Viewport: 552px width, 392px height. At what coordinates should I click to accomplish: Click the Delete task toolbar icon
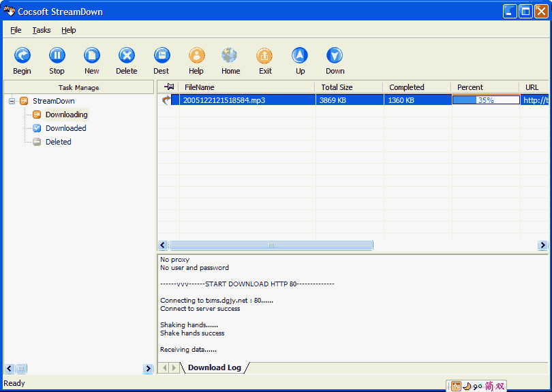tap(127, 55)
